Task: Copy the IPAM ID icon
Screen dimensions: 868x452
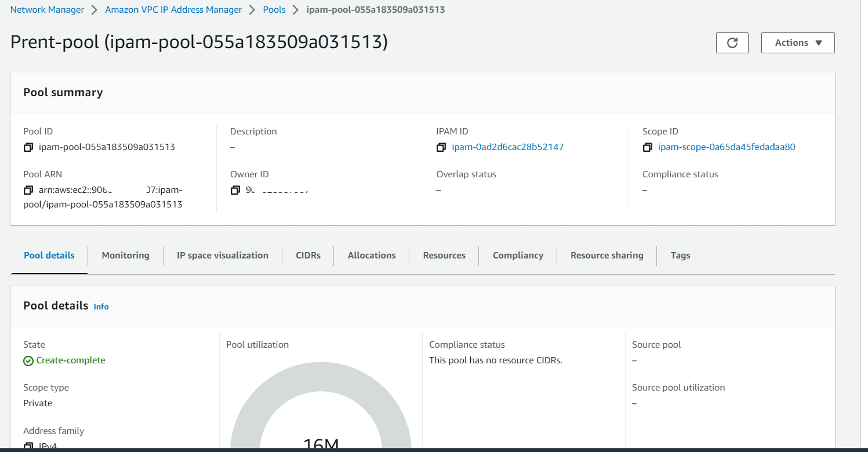Action: 441,147
